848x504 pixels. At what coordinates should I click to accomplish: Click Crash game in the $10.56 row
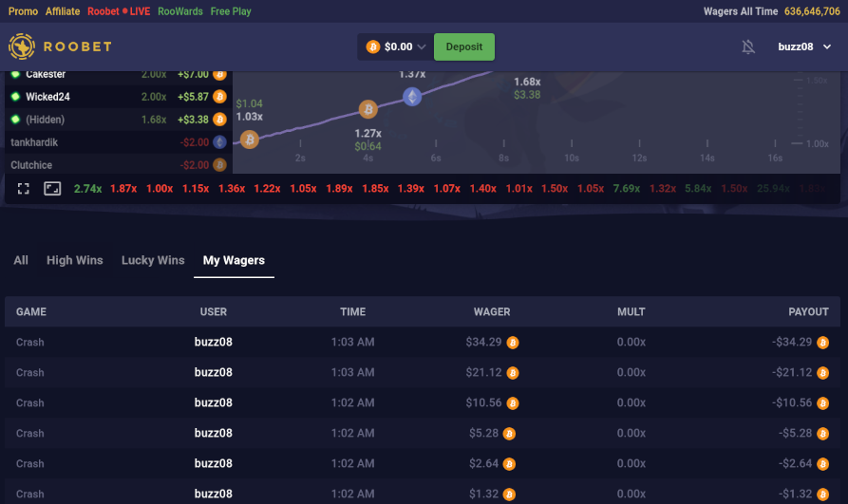tap(30, 402)
